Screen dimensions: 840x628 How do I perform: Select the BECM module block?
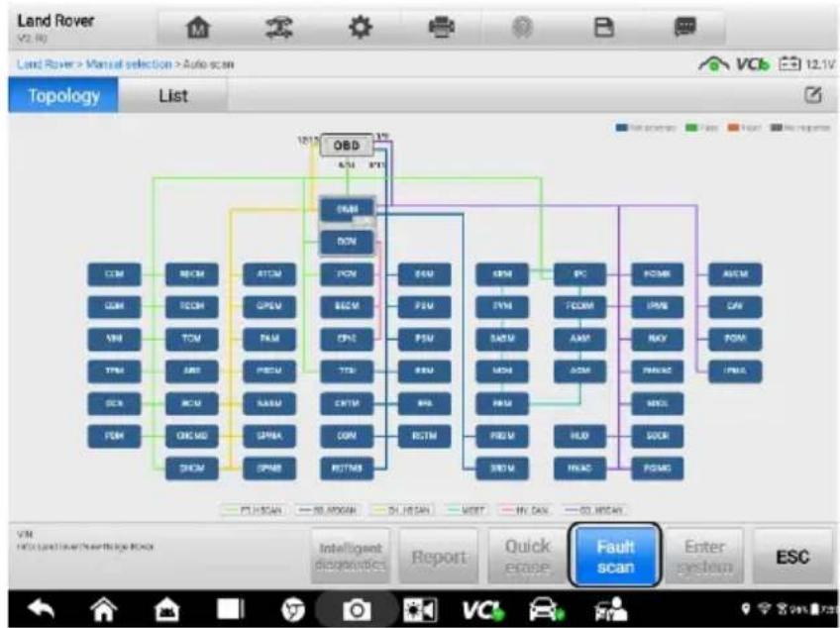[347, 306]
